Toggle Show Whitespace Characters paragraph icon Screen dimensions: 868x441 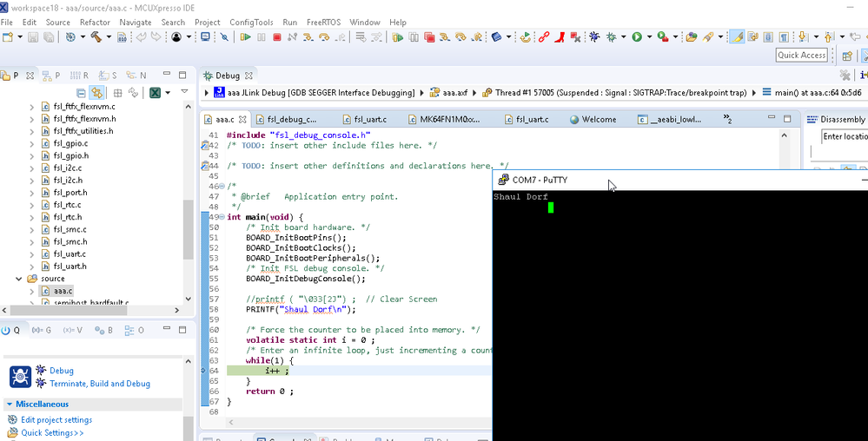(784, 37)
